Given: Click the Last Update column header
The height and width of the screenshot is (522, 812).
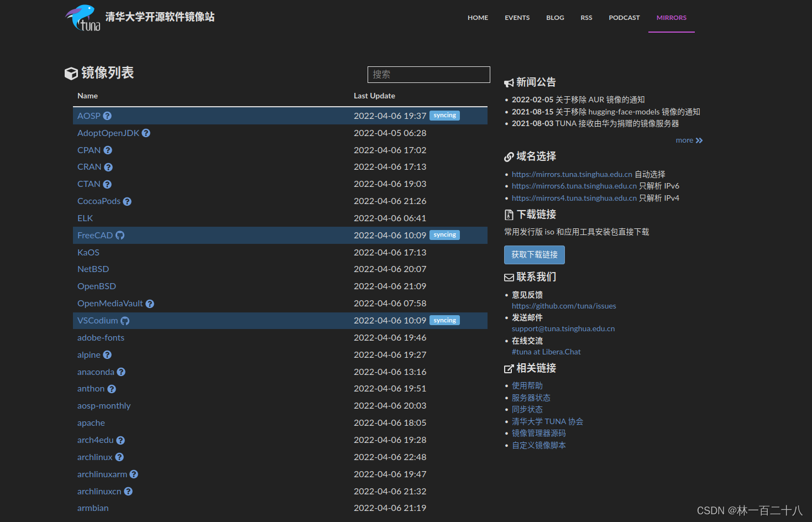Looking at the screenshot, I should click(x=374, y=96).
